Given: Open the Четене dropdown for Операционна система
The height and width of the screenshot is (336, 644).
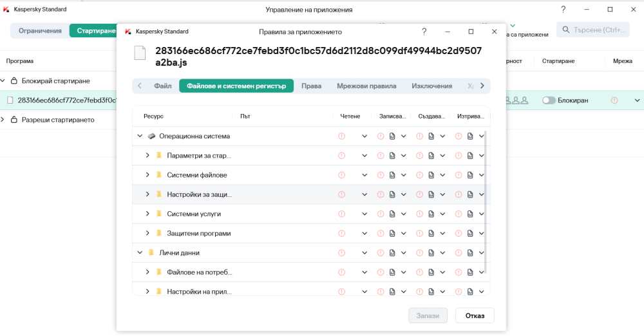Looking at the screenshot, I should tap(365, 136).
